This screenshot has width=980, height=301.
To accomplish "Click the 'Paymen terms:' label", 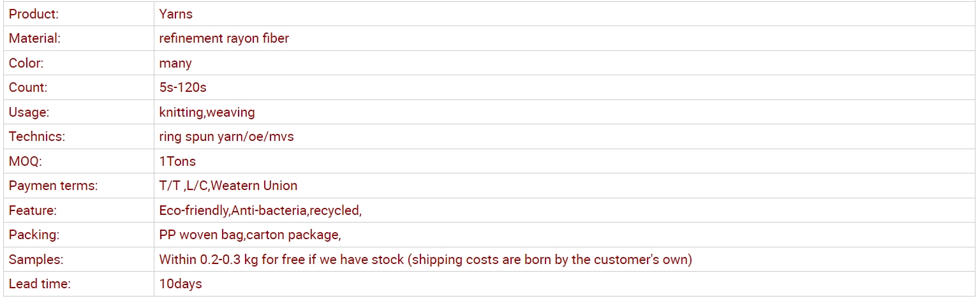I will 53,186.
